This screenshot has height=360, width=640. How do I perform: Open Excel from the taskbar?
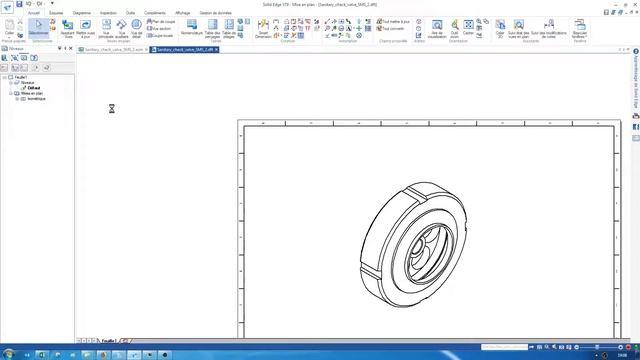point(42,355)
